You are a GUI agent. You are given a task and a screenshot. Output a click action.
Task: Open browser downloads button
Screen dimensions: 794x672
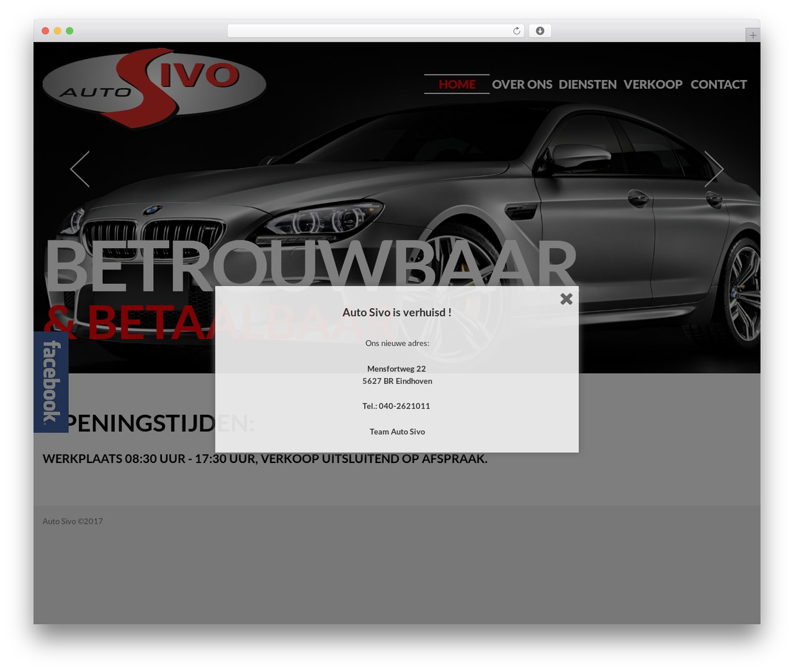pos(540,31)
